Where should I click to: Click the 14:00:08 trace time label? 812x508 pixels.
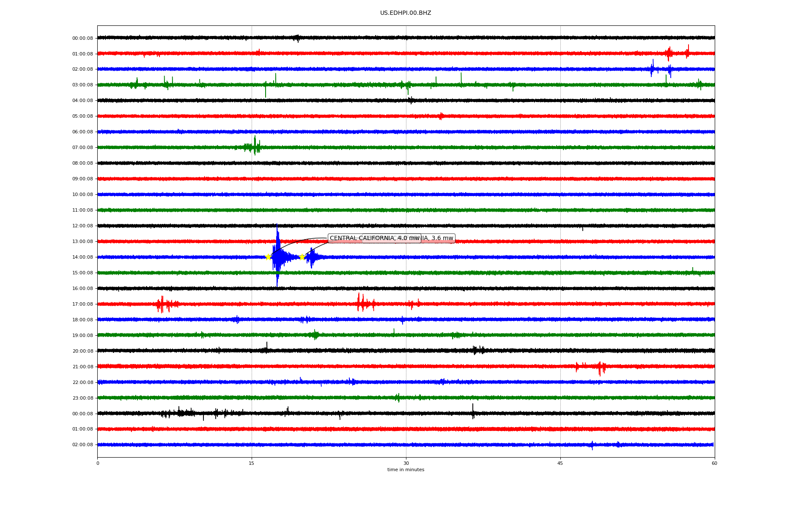(82, 257)
